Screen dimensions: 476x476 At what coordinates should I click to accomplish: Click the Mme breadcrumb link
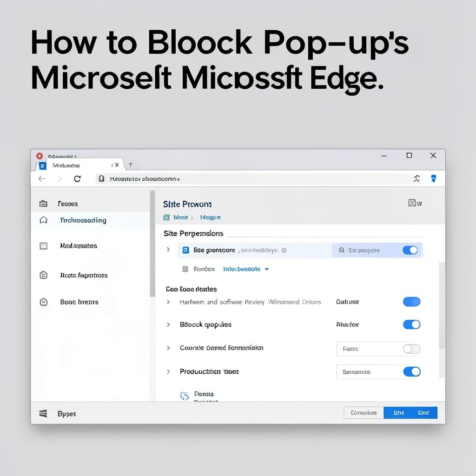[x=181, y=218]
